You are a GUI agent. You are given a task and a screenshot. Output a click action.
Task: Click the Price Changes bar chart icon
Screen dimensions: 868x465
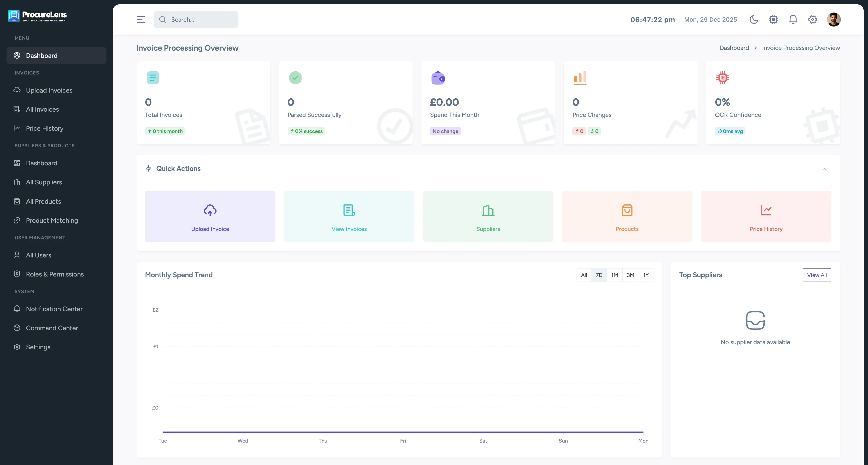[580, 78]
